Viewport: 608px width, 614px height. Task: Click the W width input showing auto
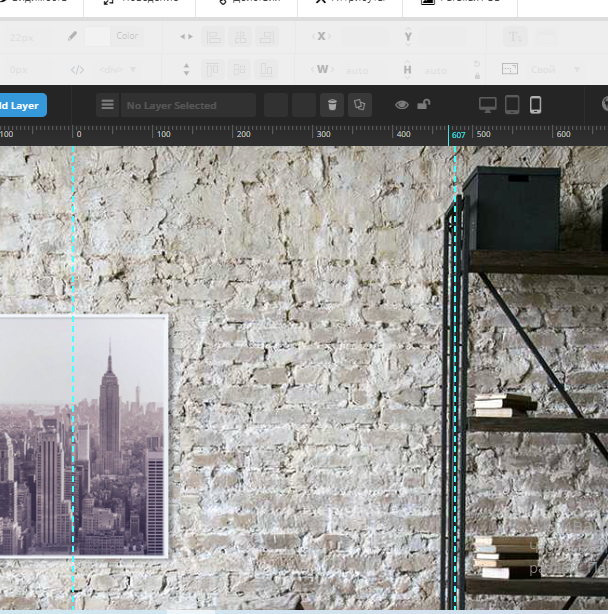coord(365,70)
